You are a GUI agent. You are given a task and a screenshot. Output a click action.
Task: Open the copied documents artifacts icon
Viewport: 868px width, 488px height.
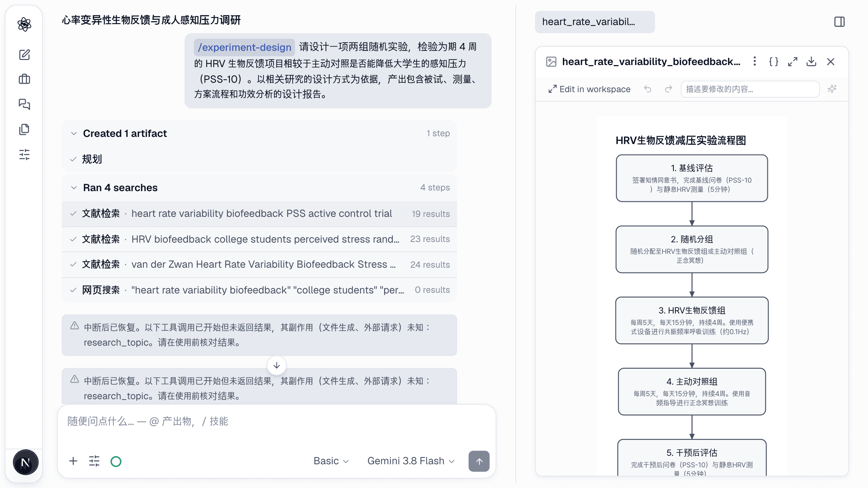pos(24,129)
